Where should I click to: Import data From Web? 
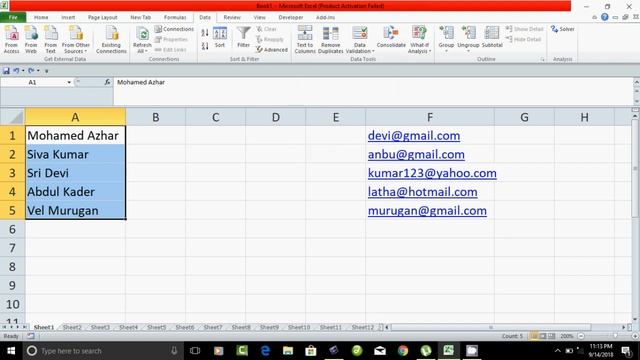31,39
